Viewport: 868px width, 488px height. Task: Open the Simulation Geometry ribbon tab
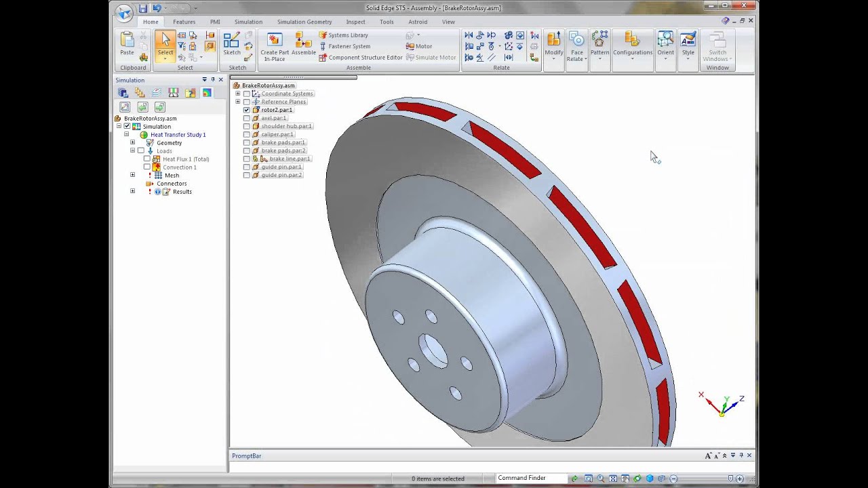pyautogui.click(x=304, y=22)
